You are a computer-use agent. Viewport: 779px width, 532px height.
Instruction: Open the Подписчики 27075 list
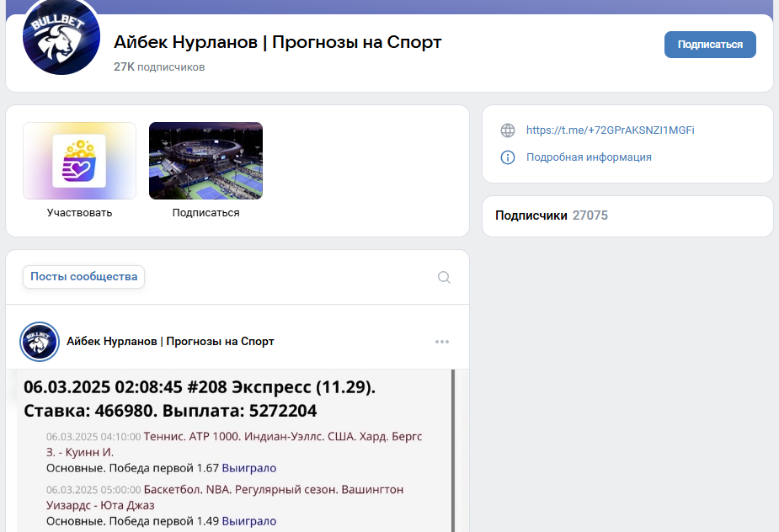(551, 215)
